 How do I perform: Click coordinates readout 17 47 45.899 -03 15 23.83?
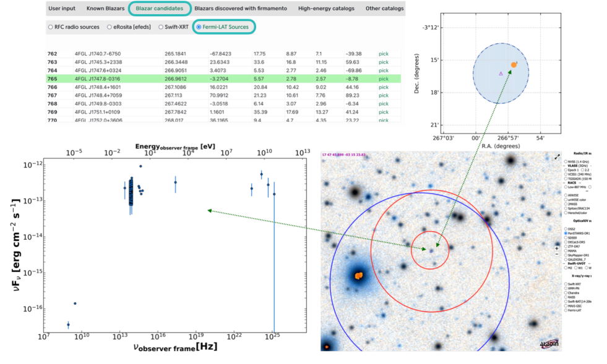point(343,154)
